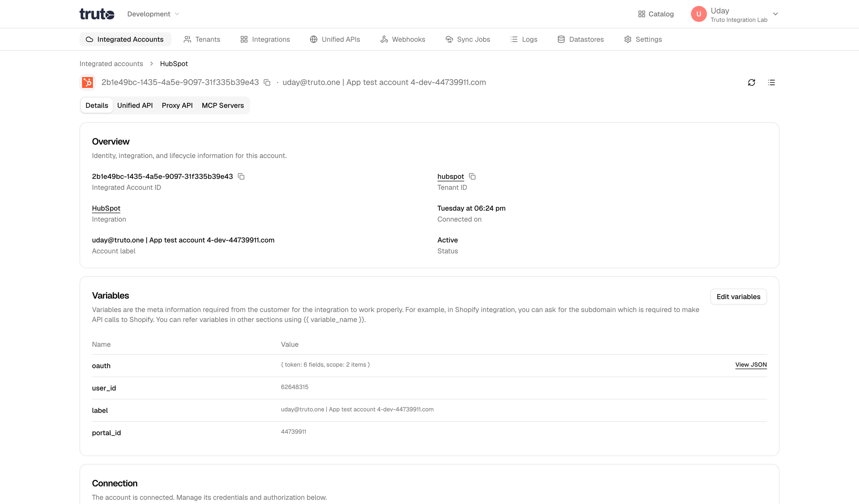Screen dimensions: 859x504
Task: Click the Account label value in Overview
Action: 183,240
